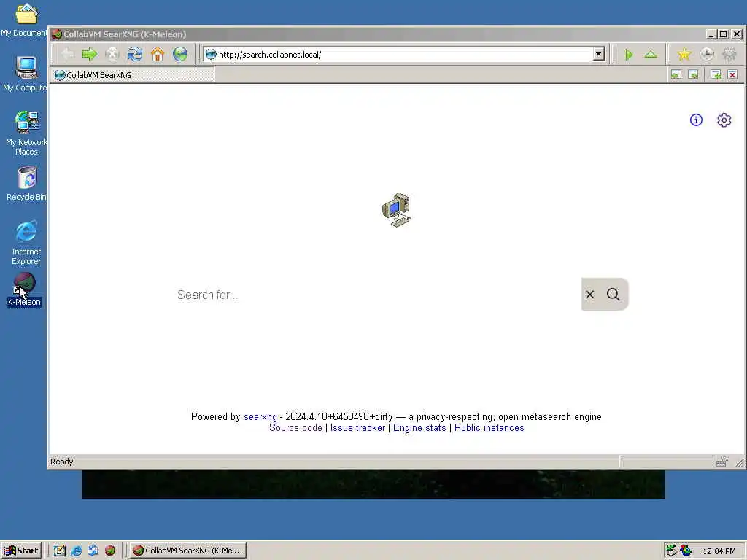747x560 pixels.
Task: Expand the URL bar history dropdown arrow
Action: (x=599, y=54)
